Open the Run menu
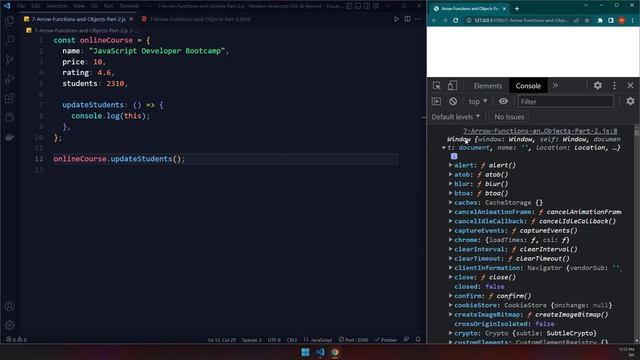Image resolution: width=640 pixels, height=360 pixels. point(108,6)
